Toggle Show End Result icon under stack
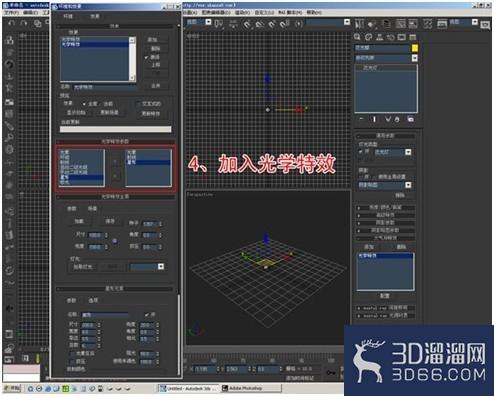 click(374, 119)
